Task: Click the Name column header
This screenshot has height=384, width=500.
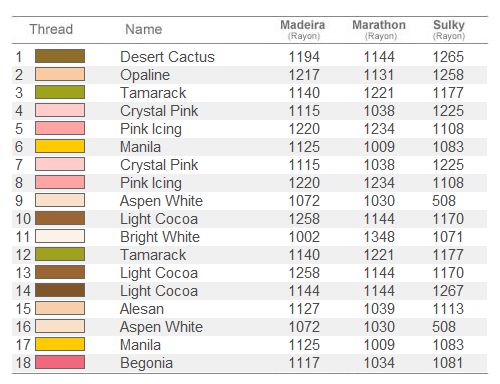Action: 144,29
